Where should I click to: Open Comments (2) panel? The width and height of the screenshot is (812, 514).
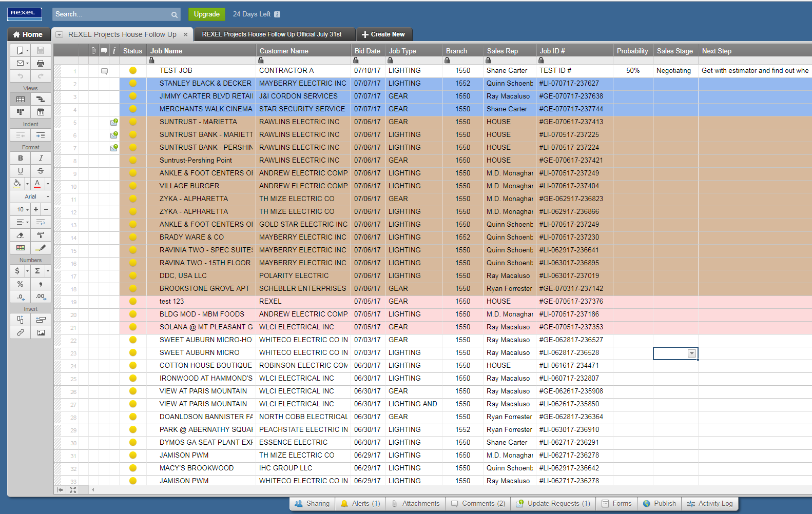[478, 504]
